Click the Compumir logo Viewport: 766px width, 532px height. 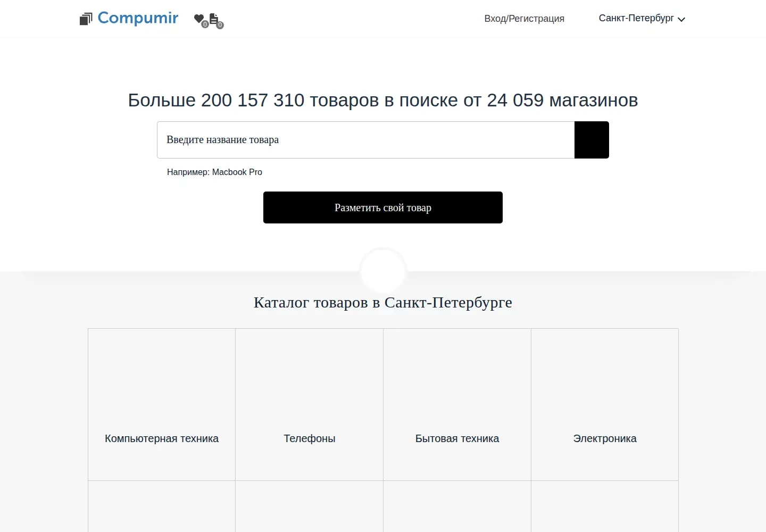129,18
